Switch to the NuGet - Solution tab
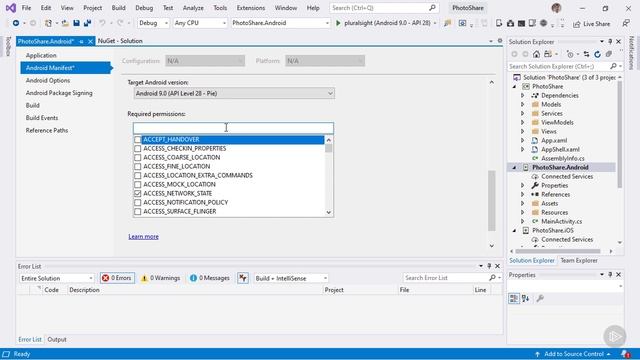Screen dimensions: 640x360 pyautogui.click(x=120, y=41)
